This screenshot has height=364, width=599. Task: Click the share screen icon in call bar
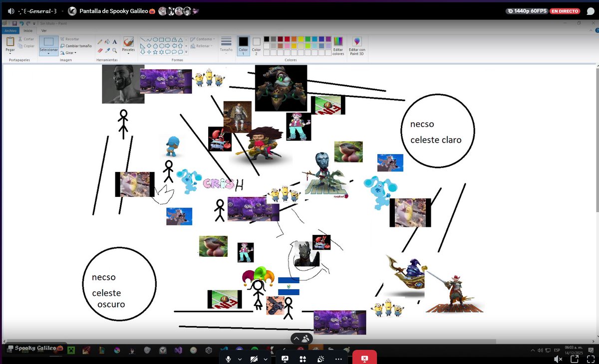tap(285, 359)
